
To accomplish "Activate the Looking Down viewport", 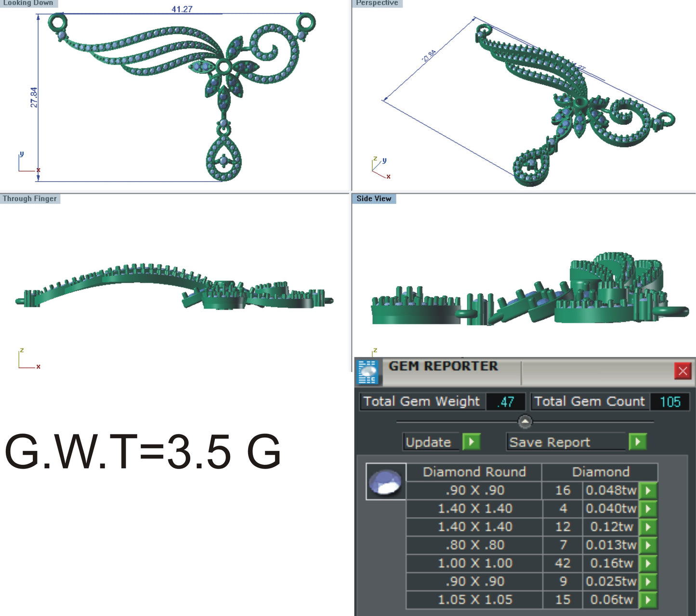I will [x=29, y=3].
